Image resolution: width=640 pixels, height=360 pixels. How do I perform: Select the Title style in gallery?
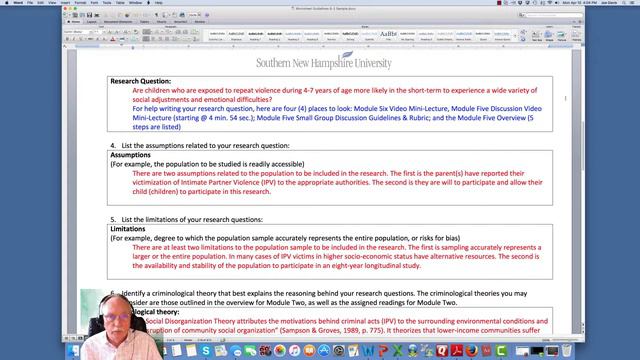click(x=388, y=36)
